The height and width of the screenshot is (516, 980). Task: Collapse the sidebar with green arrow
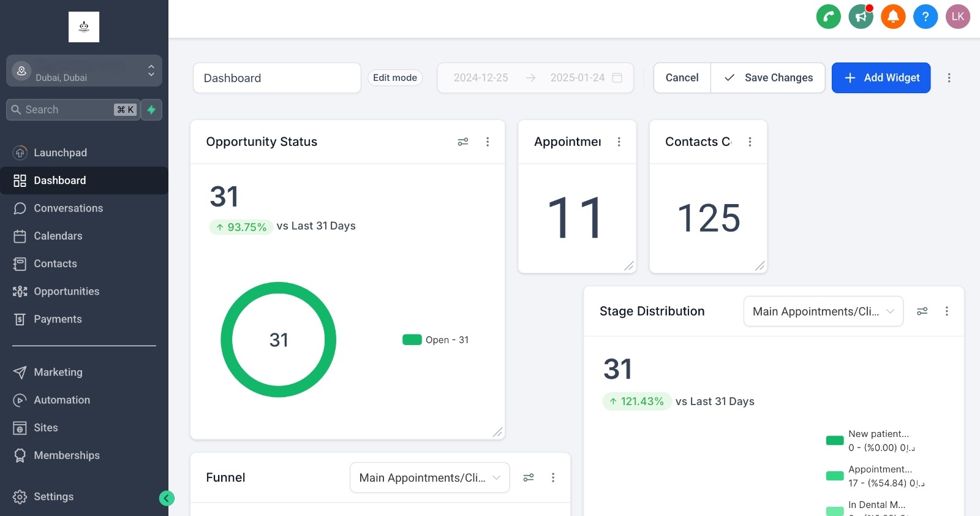coord(167,498)
